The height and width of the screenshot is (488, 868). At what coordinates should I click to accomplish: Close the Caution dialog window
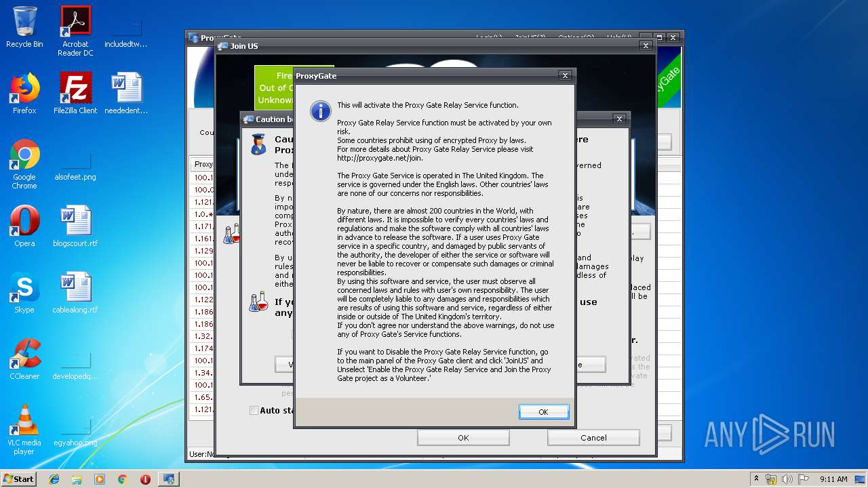[x=619, y=119]
